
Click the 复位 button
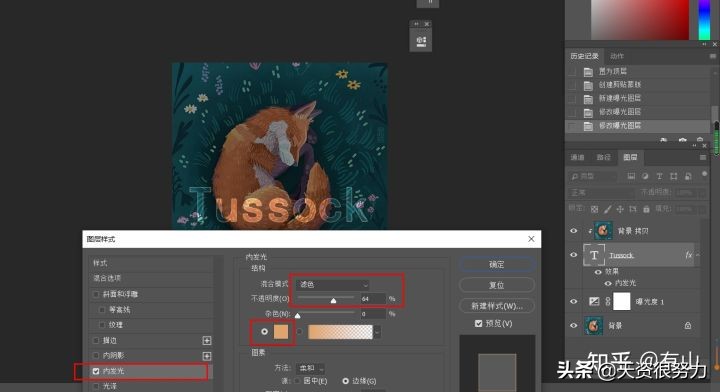coord(497,285)
